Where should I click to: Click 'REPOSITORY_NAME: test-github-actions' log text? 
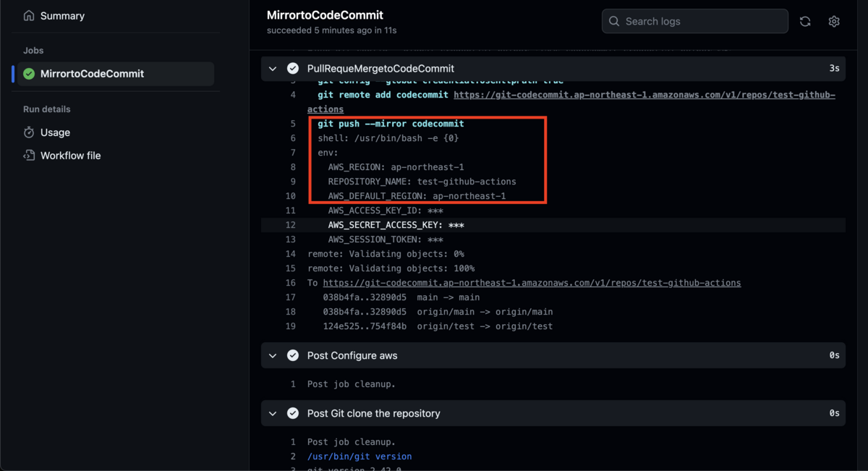[x=422, y=182]
